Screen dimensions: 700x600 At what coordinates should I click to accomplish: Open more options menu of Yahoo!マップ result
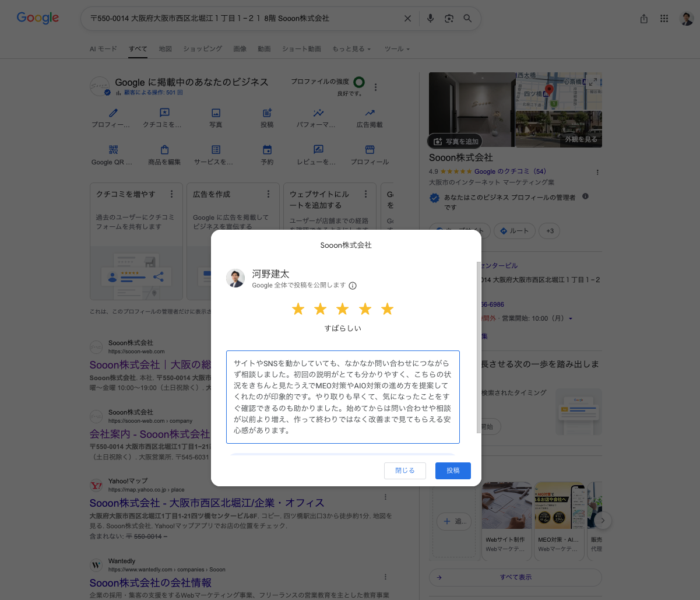385,497
